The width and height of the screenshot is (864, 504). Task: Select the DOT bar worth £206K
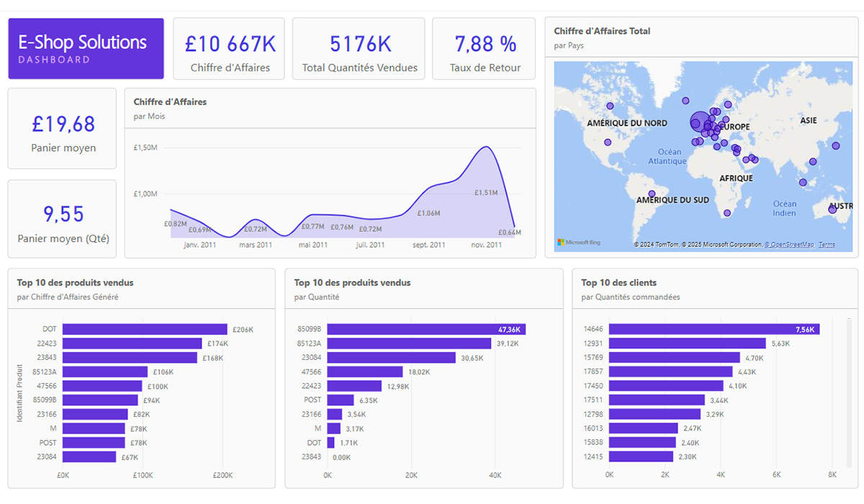pyautogui.click(x=145, y=329)
